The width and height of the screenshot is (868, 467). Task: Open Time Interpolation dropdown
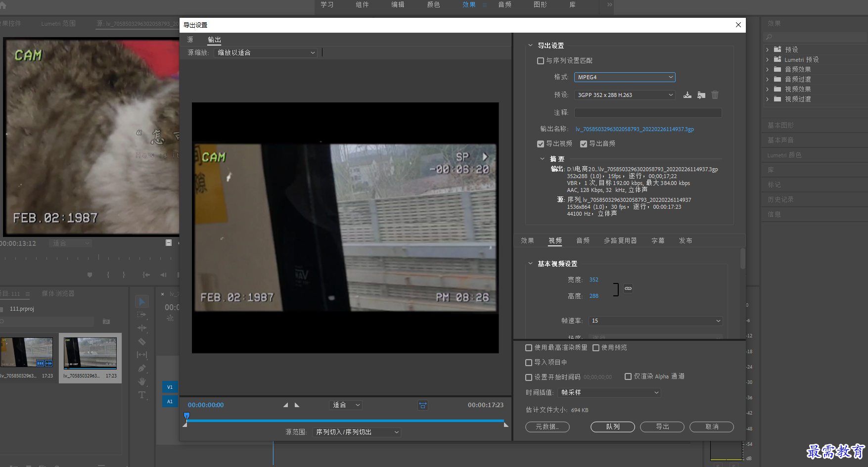609,392
